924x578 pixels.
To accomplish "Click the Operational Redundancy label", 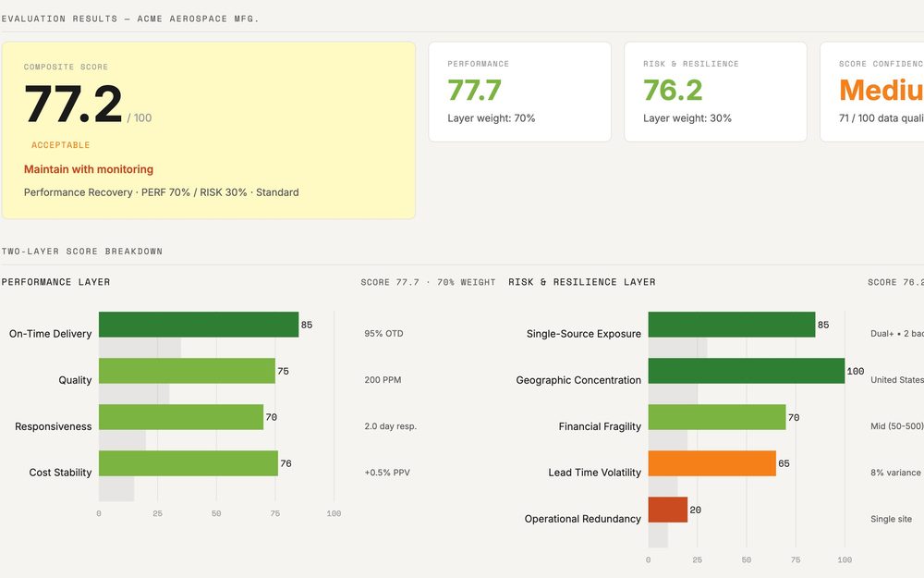I will tap(582, 519).
